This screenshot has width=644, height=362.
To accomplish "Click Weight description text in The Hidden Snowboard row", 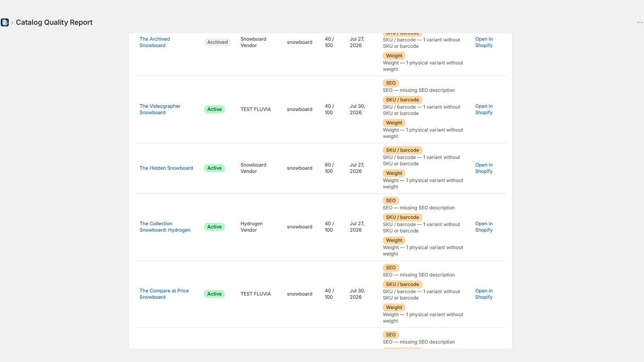I will (423, 184).
